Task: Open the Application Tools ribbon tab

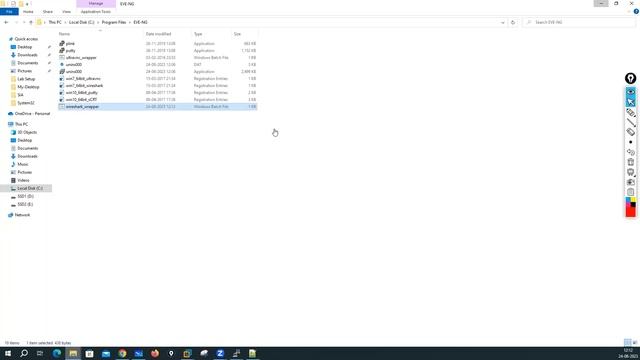Action: tap(96, 11)
